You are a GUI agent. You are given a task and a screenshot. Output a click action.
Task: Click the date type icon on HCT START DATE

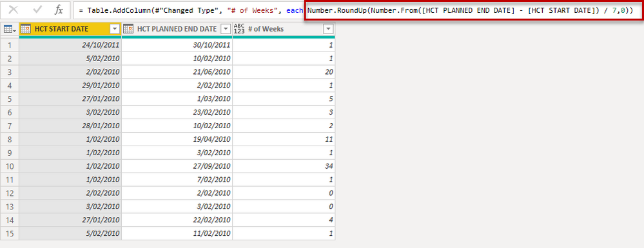click(x=26, y=29)
